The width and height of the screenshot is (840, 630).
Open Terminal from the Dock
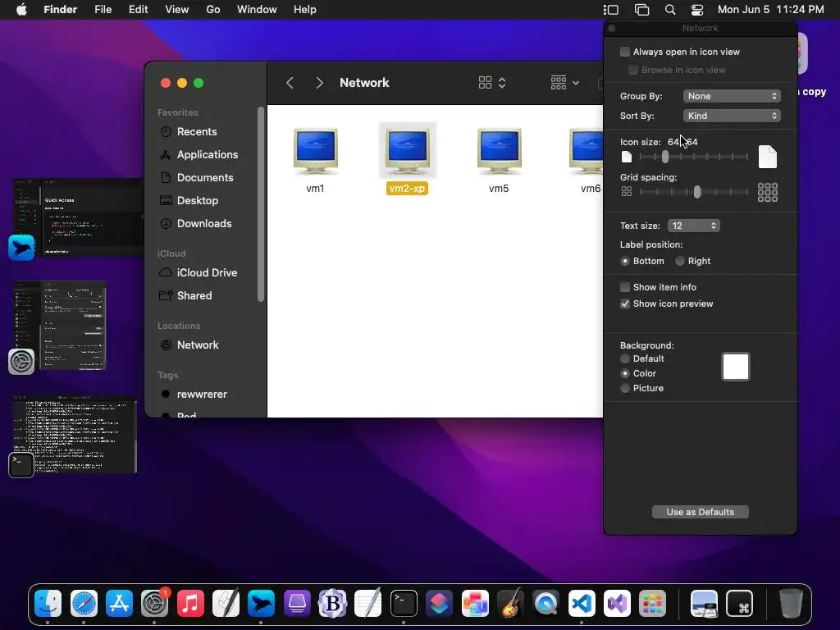tap(404, 603)
